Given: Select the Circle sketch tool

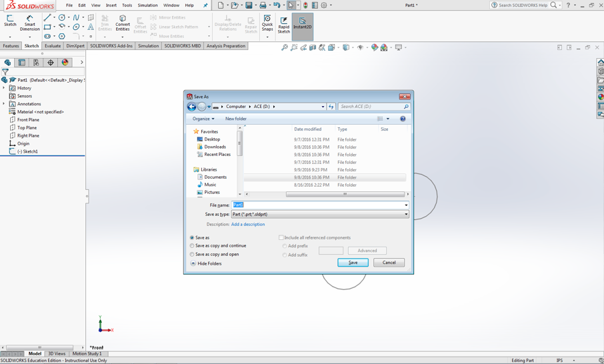Looking at the screenshot, I should click(x=61, y=18).
